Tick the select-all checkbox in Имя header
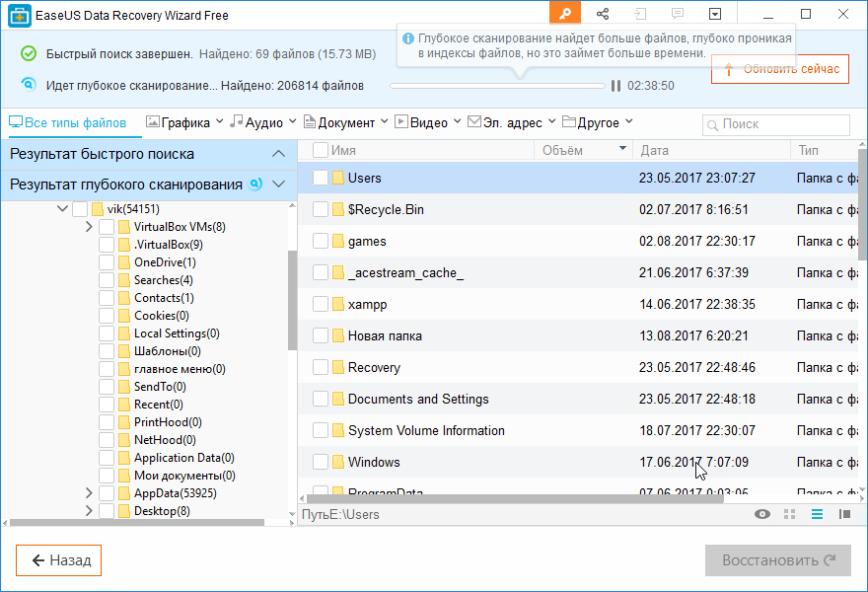This screenshot has width=868, height=592. tap(321, 150)
